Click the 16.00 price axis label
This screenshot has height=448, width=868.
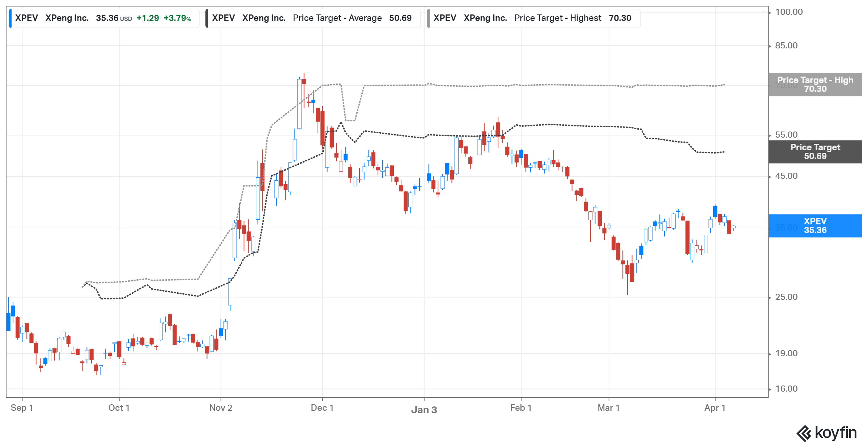point(786,389)
